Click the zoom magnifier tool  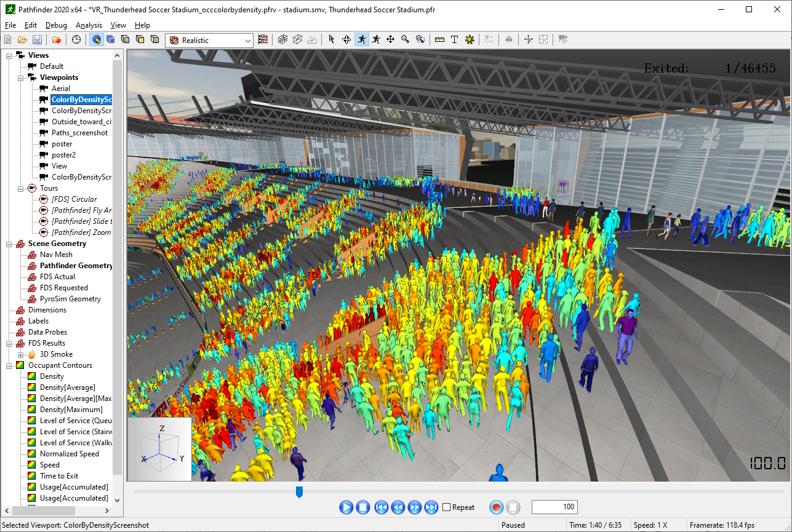tap(405, 40)
